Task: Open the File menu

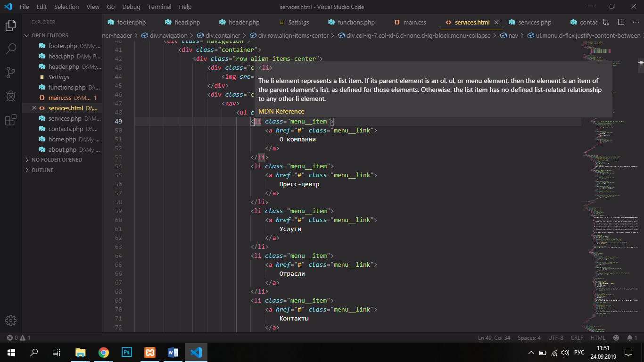Action: tap(25, 7)
